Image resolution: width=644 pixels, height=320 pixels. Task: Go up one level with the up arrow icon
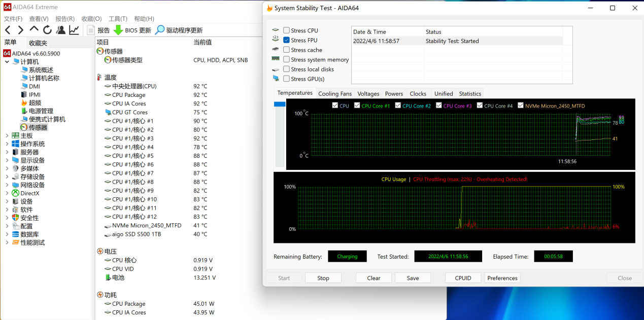[x=34, y=29]
